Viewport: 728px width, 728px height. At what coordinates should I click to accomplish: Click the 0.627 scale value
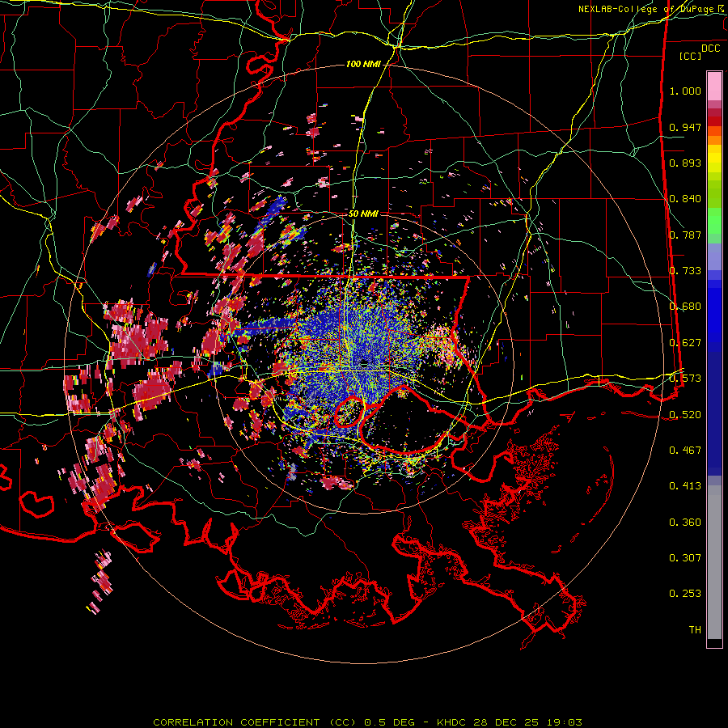685,343
